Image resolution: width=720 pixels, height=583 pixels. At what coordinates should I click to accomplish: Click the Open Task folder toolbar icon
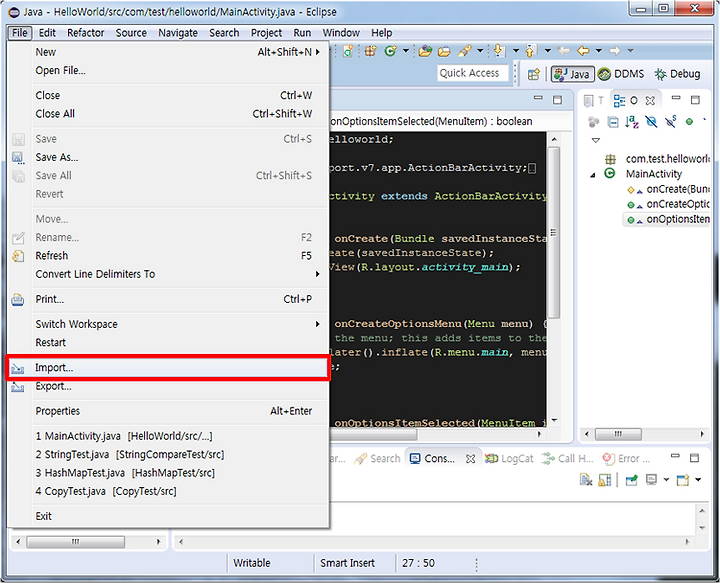coord(444,51)
